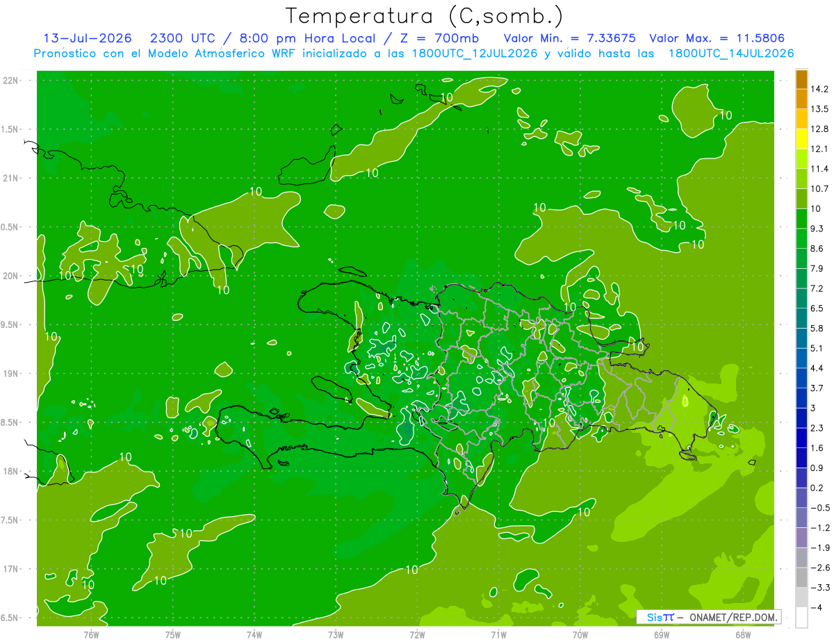834x644 pixels.
Task: Click the 0.2 legend value
Action: [x=817, y=488]
